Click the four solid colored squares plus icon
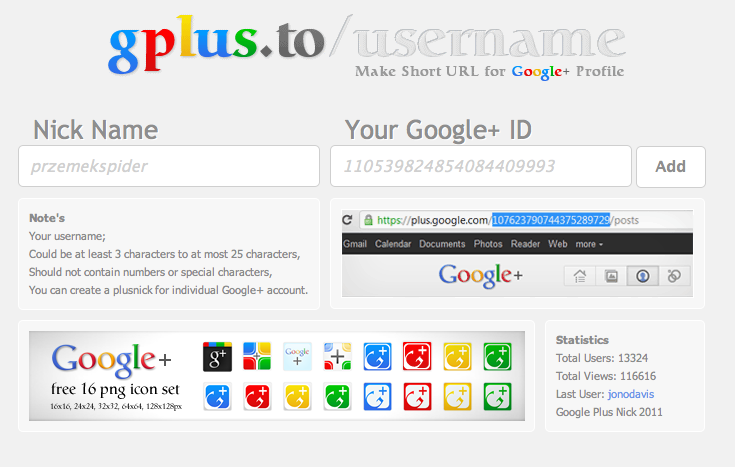Image resolution: width=735 pixels, height=467 pixels. click(257, 356)
